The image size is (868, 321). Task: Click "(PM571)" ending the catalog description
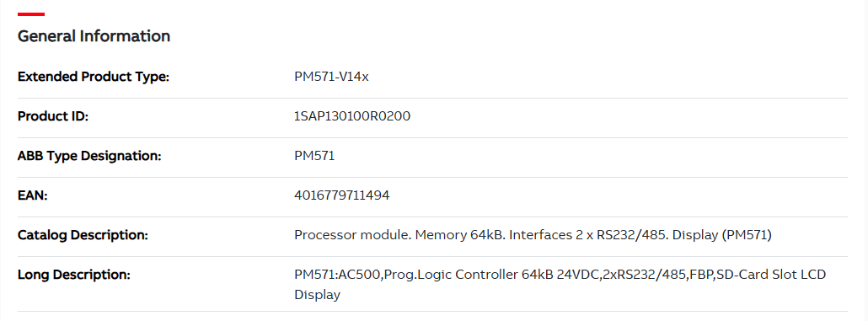pos(747,235)
